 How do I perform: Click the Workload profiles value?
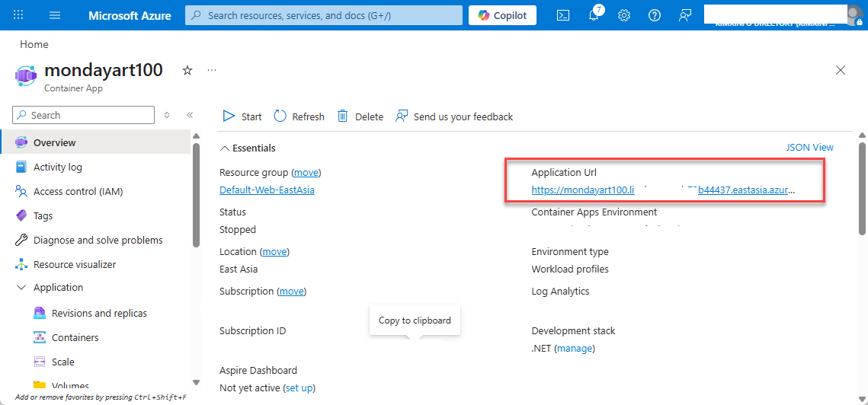tap(570, 269)
